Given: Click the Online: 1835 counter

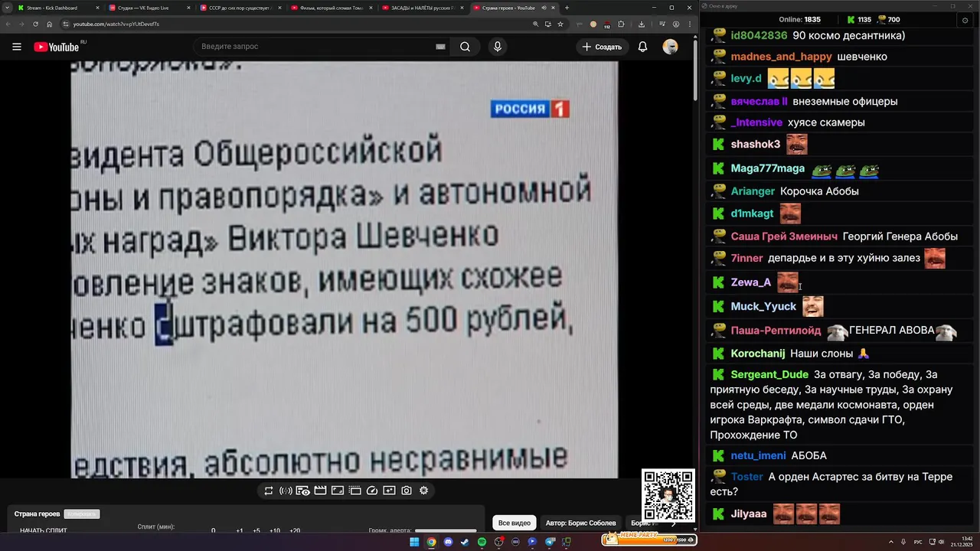Looking at the screenshot, I should pyautogui.click(x=799, y=19).
